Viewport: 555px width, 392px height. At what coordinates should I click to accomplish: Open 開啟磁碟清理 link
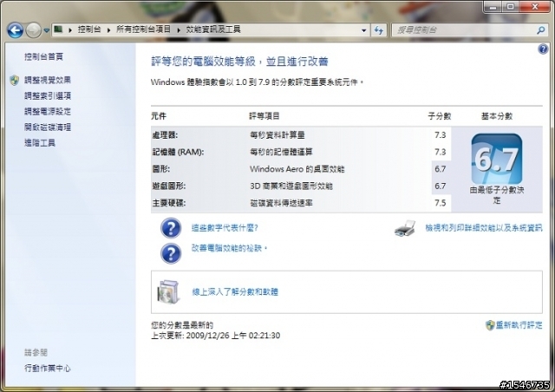pyautogui.click(x=48, y=127)
